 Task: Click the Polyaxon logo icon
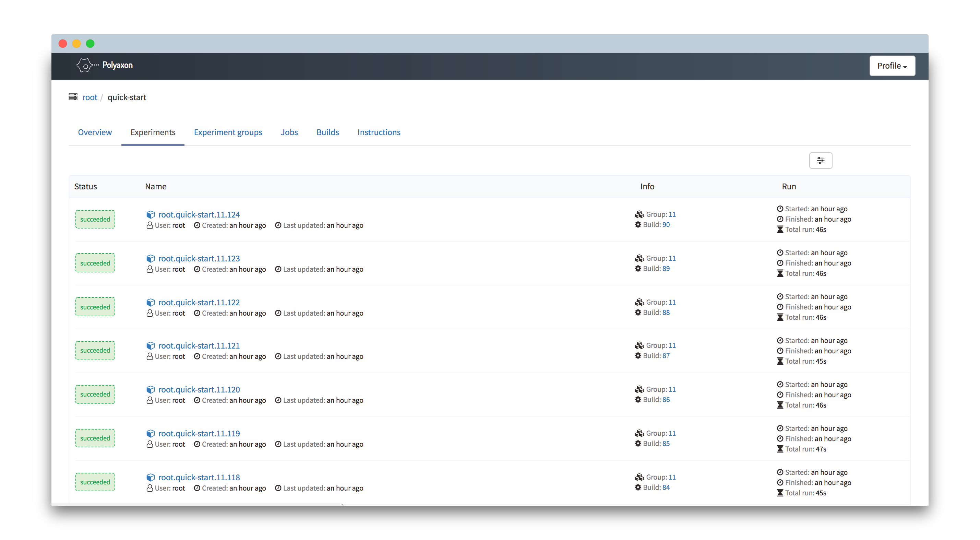click(85, 66)
